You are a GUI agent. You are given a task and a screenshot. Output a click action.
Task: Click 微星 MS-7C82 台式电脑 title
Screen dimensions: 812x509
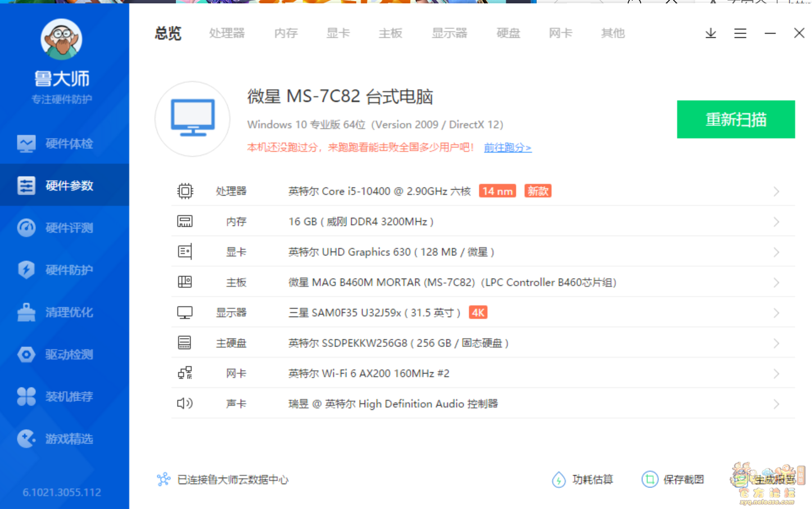coord(340,97)
